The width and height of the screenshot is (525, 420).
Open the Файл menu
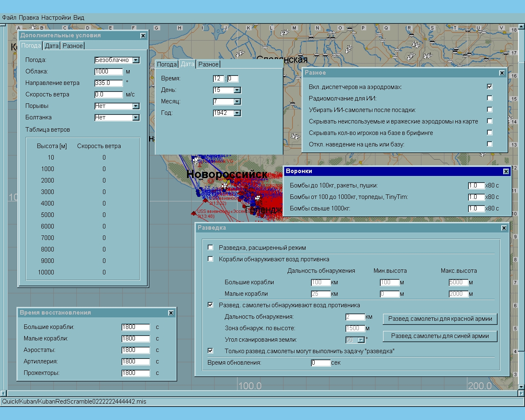click(9, 18)
